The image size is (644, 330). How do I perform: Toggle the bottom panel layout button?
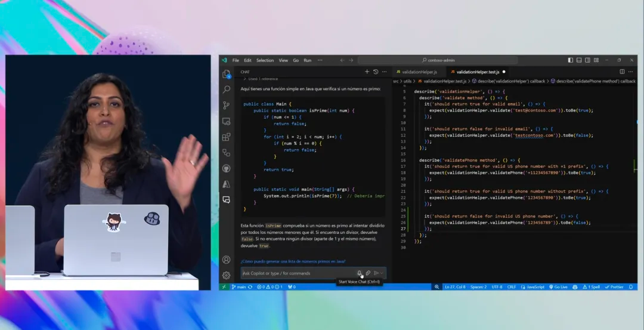click(579, 60)
